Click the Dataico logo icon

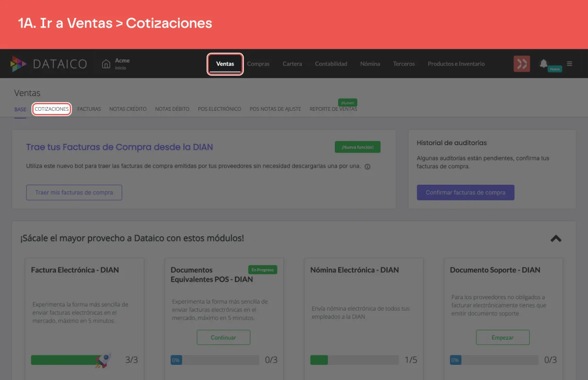coord(18,64)
